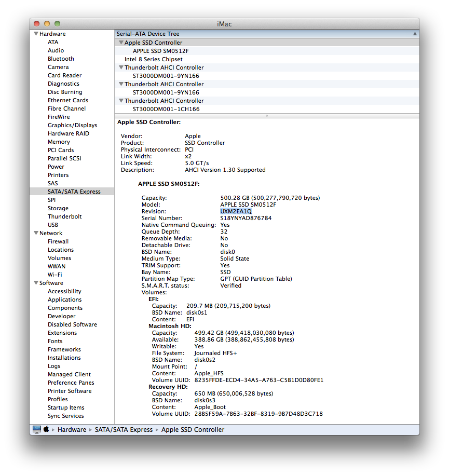Viewport: 449px width, 476px height.
Task: Open Logs under Software
Action: pyautogui.click(x=54, y=366)
